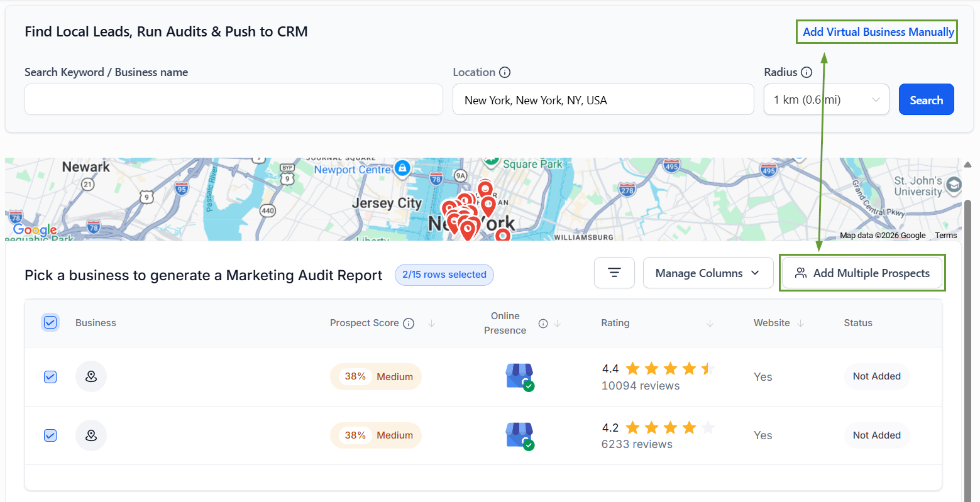Click the Search Keyword input field
Image resolution: width=980 pixels, height=502 pixels.
pyautogui.click(x=234, y=100)
